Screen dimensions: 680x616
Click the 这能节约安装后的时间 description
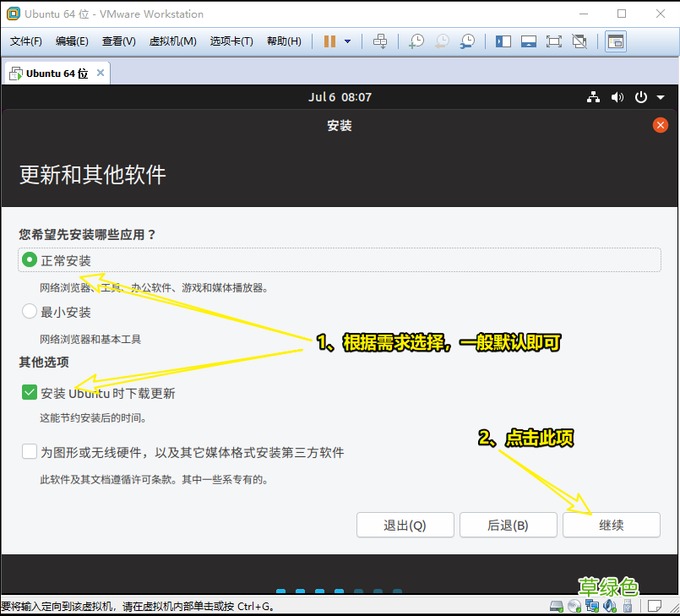[x=93, y=418]
